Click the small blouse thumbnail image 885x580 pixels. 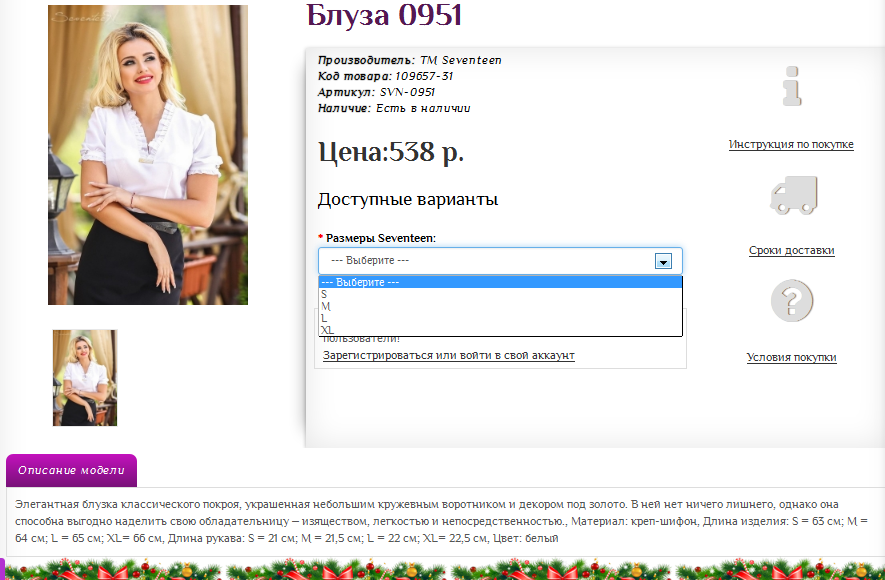click(85, 378)
